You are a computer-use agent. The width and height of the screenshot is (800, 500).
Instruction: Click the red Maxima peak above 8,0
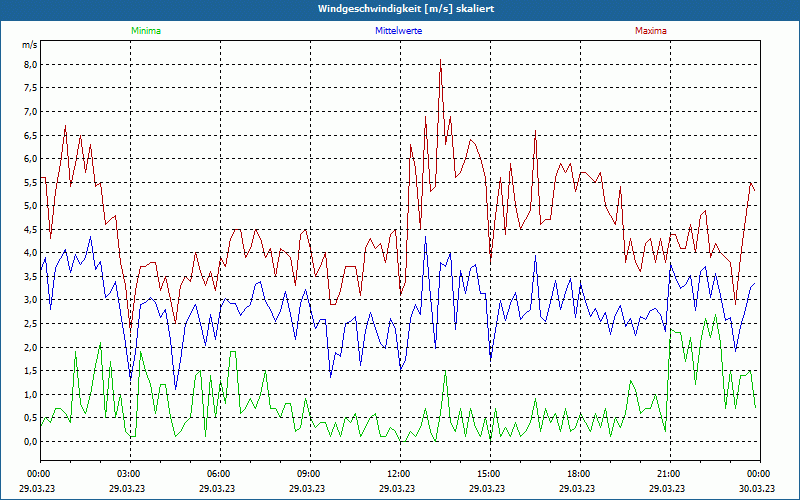click(x=440, y=60)
